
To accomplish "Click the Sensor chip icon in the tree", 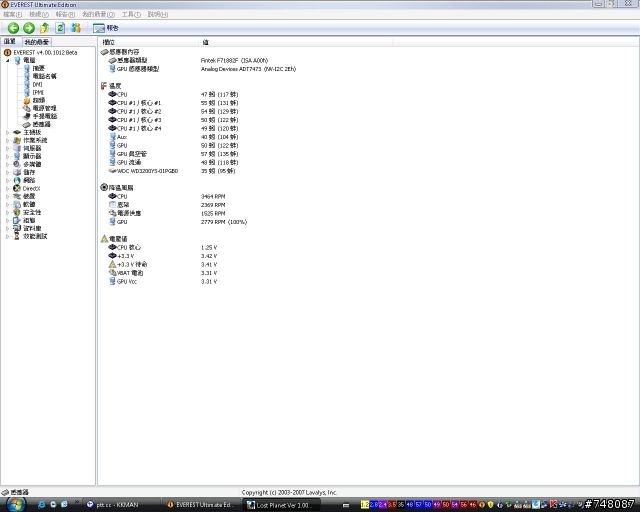I will [27, 124].
